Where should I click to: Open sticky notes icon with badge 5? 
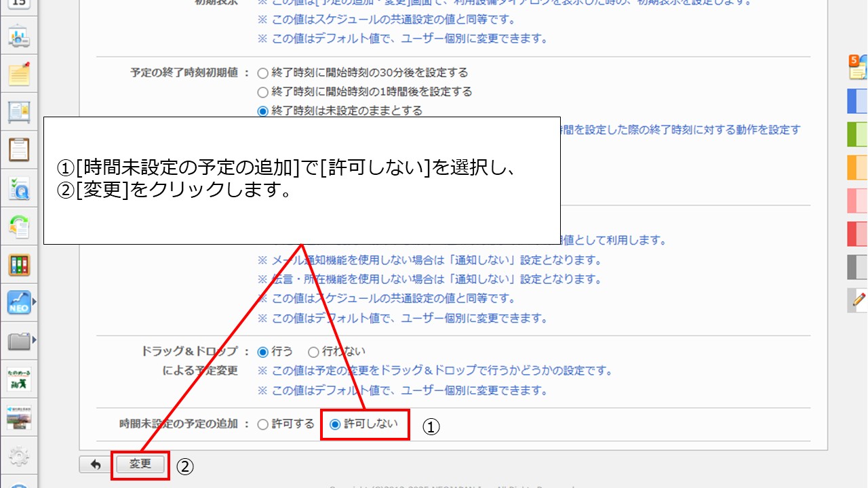pos(858,67)
